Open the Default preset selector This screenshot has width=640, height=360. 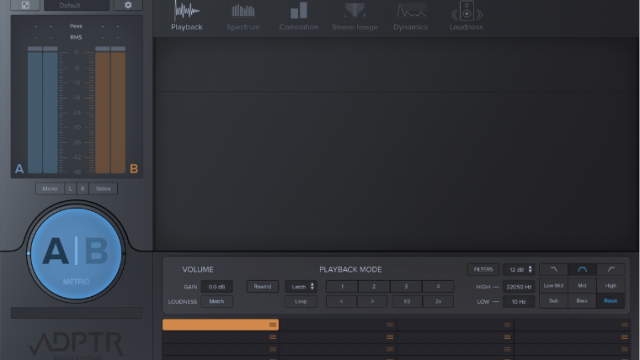(x=76, y=5)
